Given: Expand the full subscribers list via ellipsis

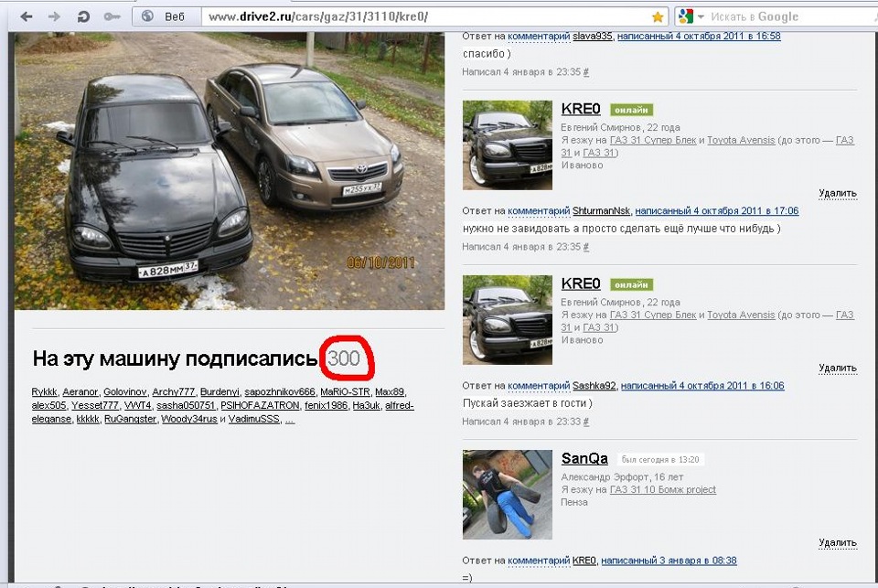Looking at the screenshot, I should (x=289, y=419).
